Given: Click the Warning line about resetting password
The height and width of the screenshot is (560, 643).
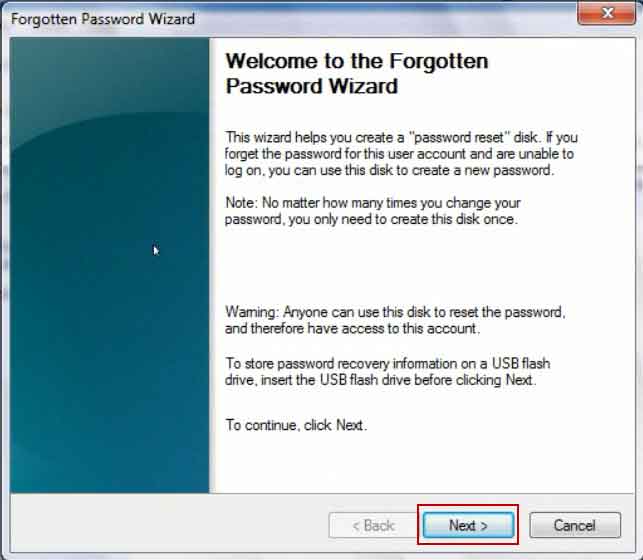Looking at the screenshot, I should 395,312.
